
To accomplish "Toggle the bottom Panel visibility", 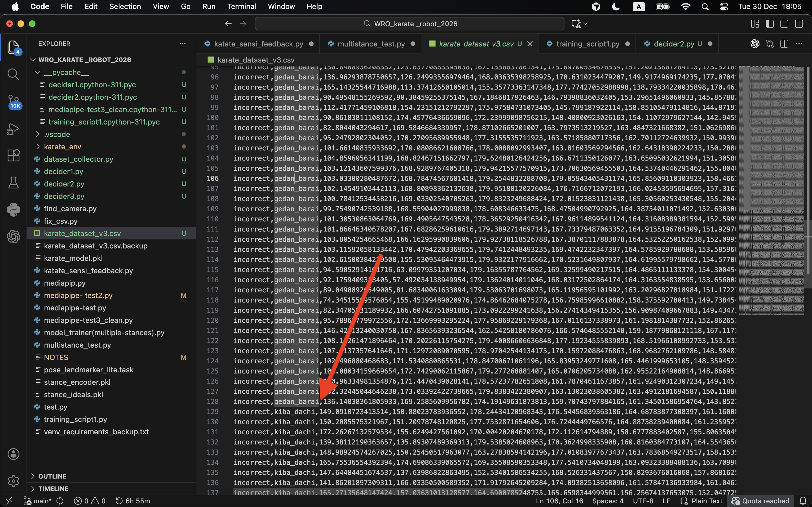I will [784, 24].
